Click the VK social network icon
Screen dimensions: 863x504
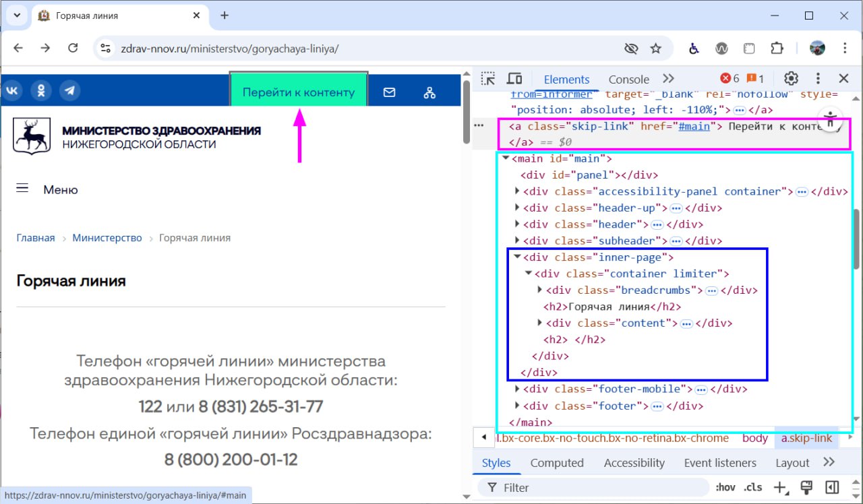(x=13, y=90)
